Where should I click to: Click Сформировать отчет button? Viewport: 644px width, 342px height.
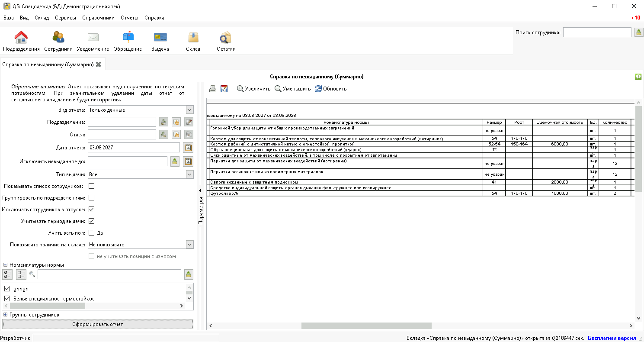tap(98, 324)
